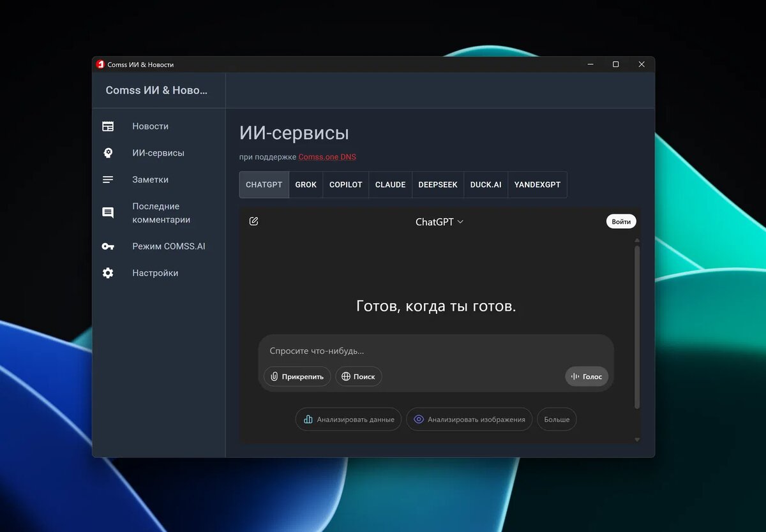This screenshot has height=532, width=766.
Task: Click the Comss ИИ & Ново… sidebar header
Action: point(156,90)
